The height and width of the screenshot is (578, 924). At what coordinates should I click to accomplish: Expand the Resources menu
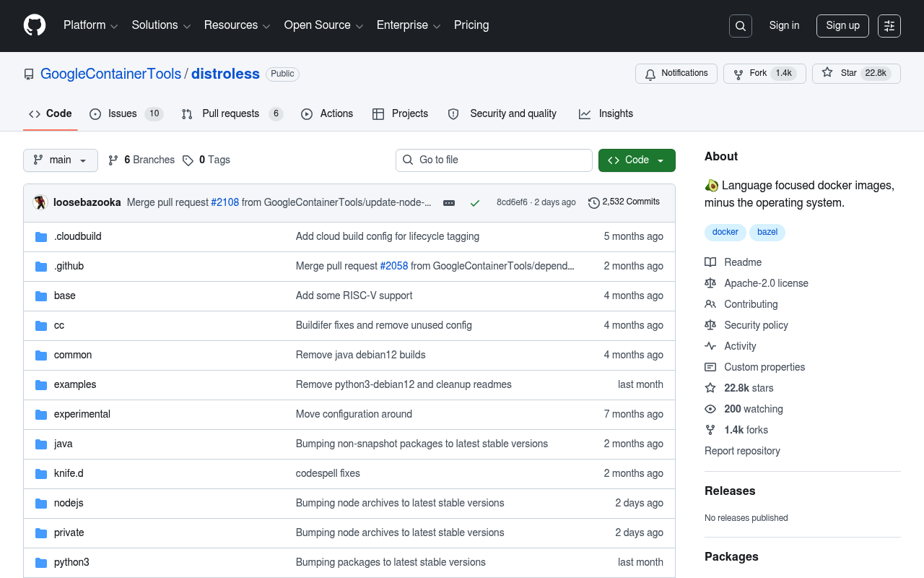click(237, 25)
